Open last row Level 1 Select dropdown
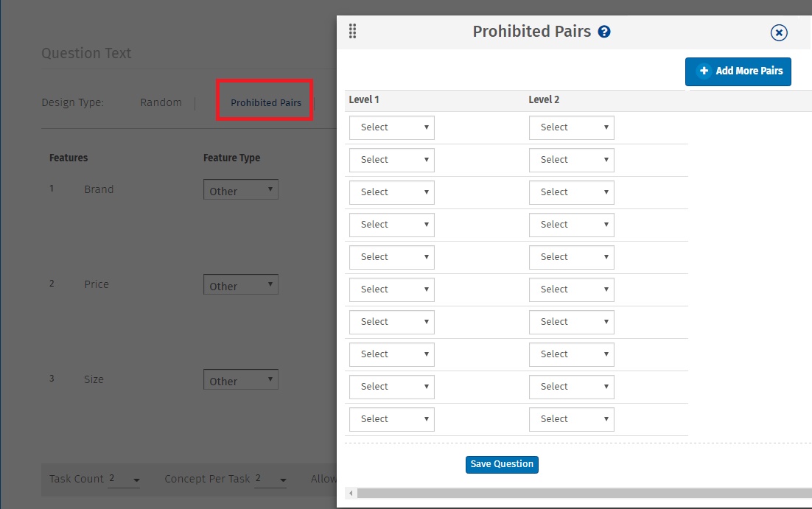This screenshot has height=509, width=812. (391, 419)
